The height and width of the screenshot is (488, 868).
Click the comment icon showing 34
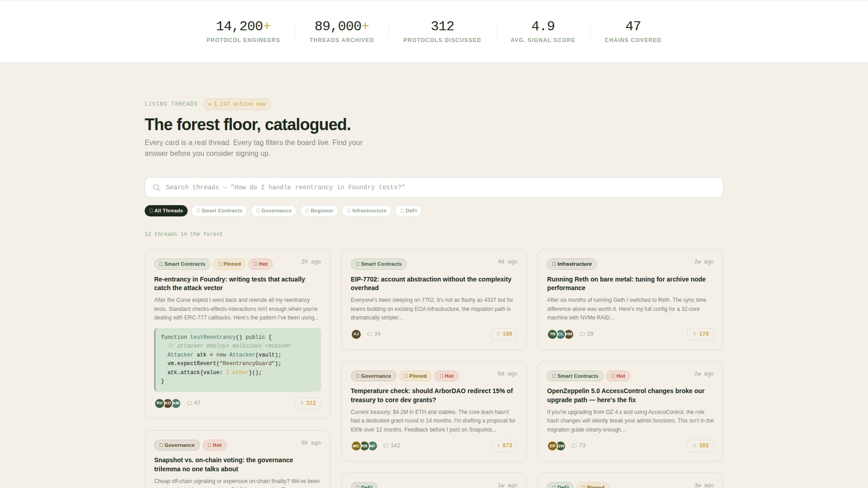coord(373,334)
